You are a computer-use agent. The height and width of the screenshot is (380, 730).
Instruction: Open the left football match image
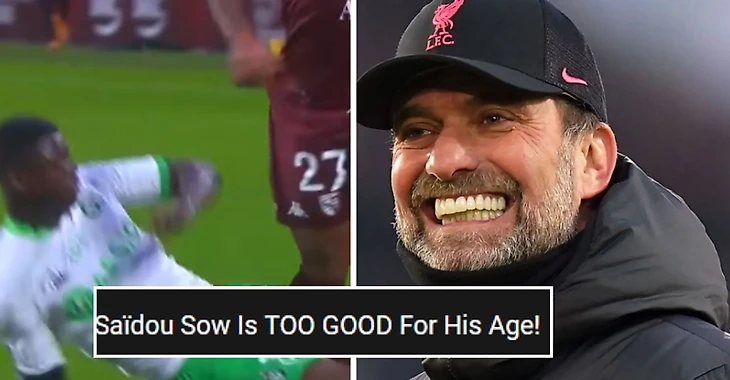pos(175,190)
